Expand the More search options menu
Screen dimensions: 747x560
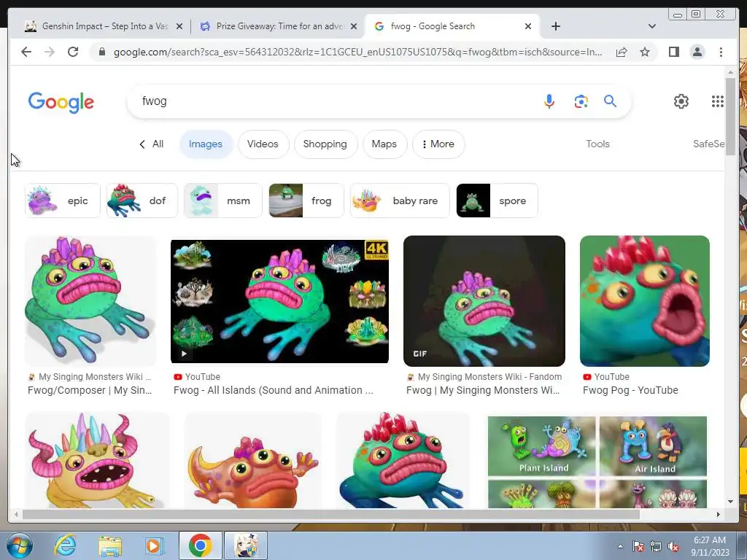438,144
